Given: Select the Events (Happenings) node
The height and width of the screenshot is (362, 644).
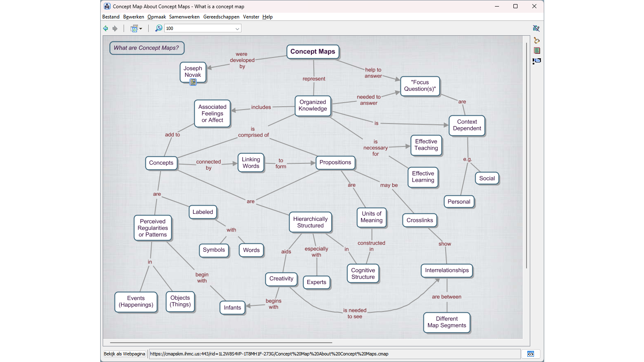Looking at the screenshot, I should 136,302.
